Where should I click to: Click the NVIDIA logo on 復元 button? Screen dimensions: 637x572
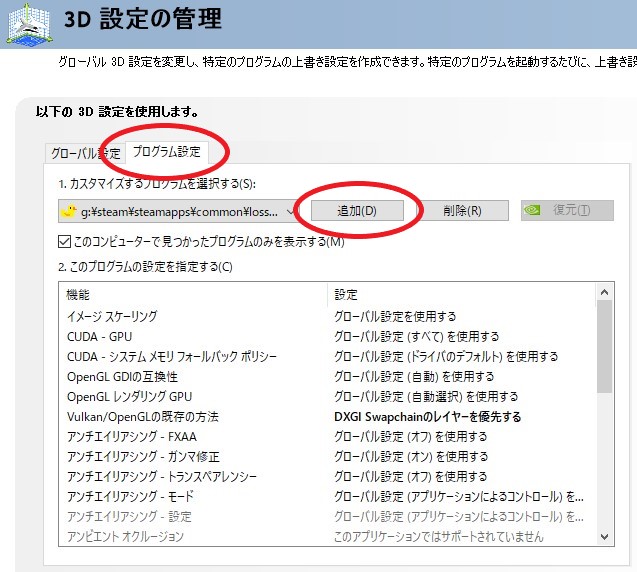pyautogui.click(x=532, y=210)
